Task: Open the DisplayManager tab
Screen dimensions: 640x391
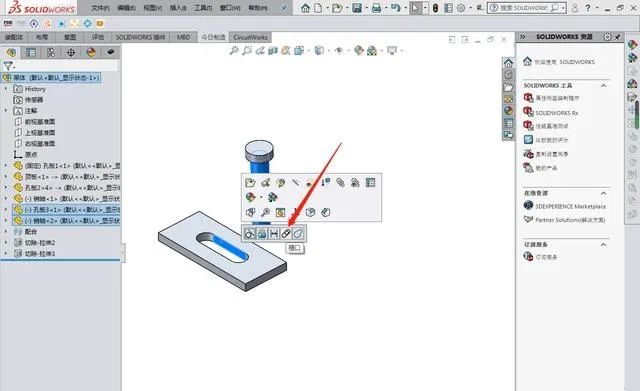Action: coord(91,52)
